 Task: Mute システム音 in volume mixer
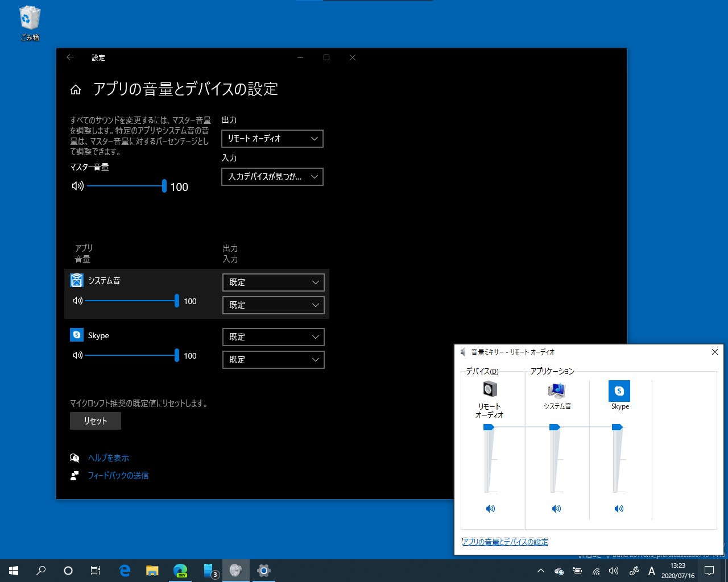coord(556,509)
